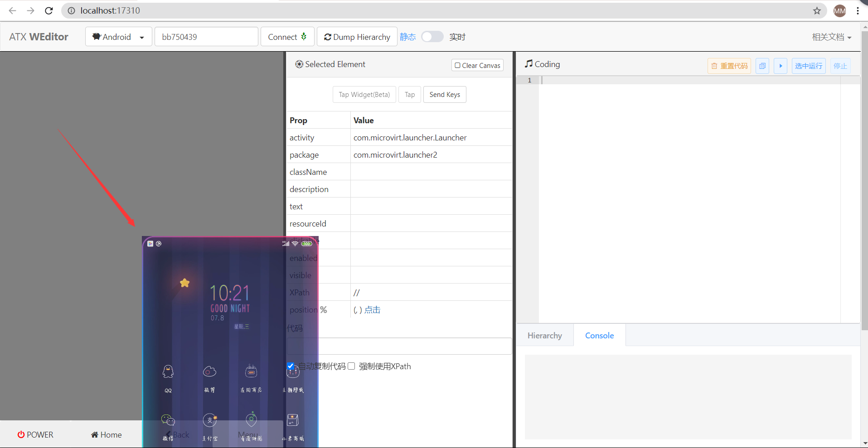Viewport: 868px width, 448px height.
Task: Uncheck the 自动复制代码 checkbox
Action: point(291,366)
